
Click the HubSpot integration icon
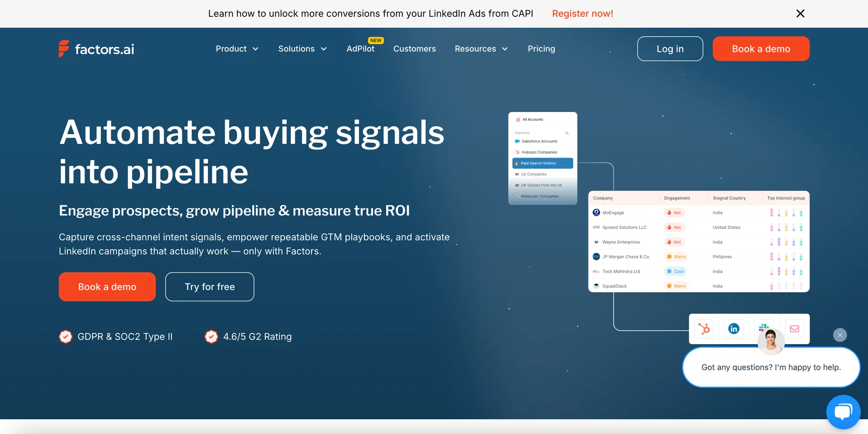(704, 329)
